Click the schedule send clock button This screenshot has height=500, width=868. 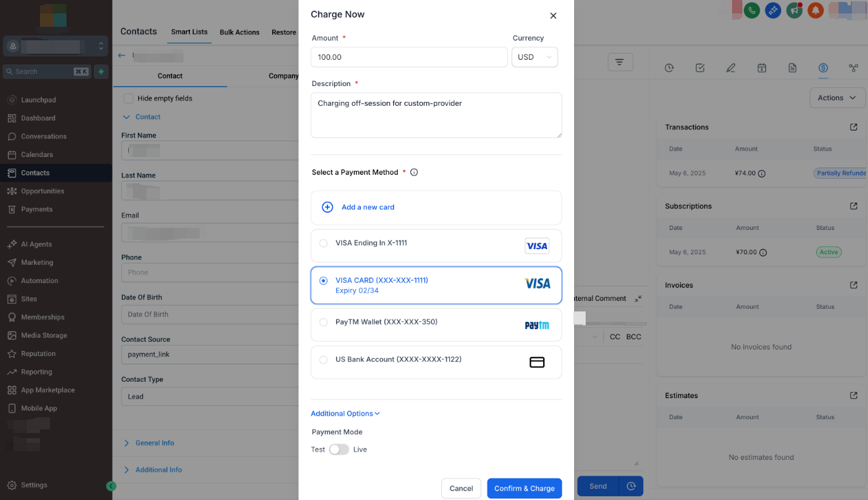pyautogui.click(x=631, y=486)
